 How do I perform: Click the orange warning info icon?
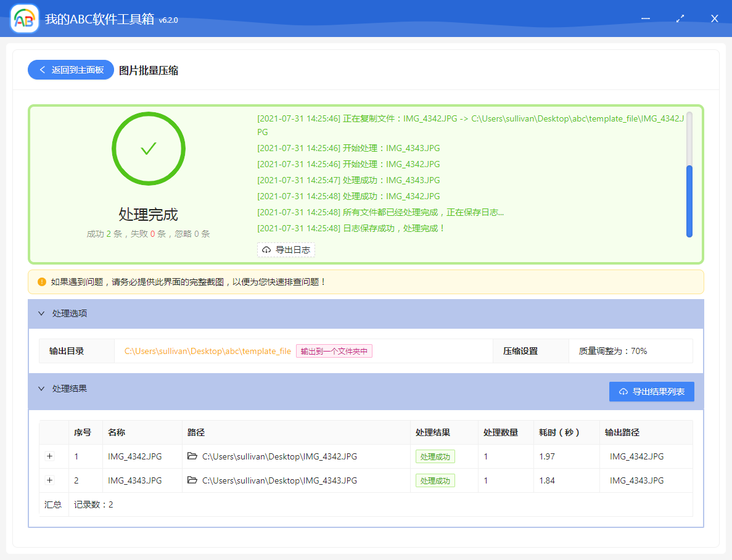point(42,282)
